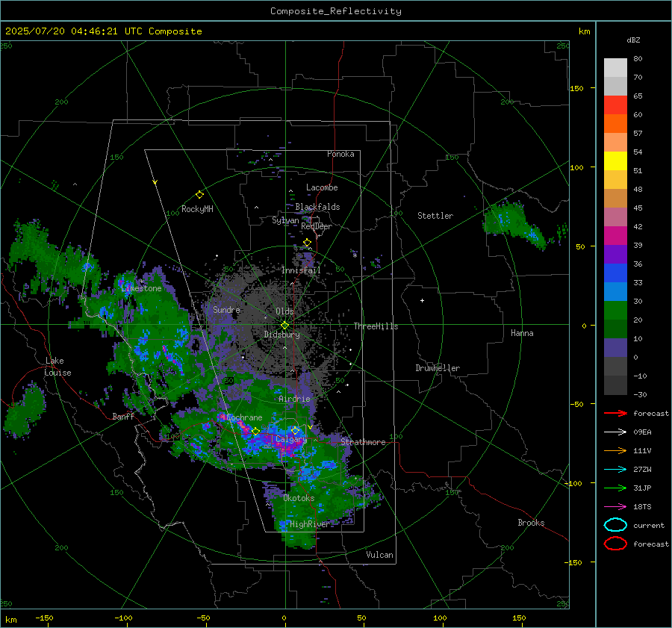Pick the magenta swatch in dBZ legend
The width and height of the screenshot is (672, 628).
[615, 235]
